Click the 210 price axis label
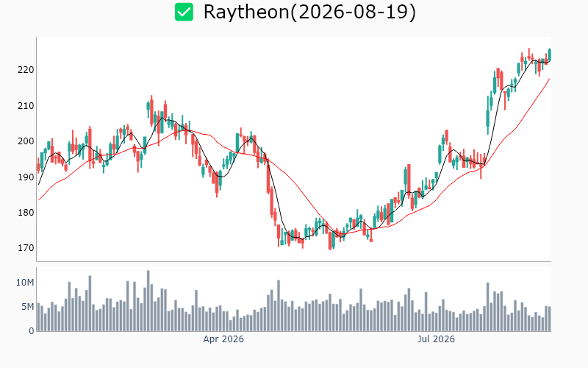Image resolution: width=588 pixels, height=368 pixels. pyautogui.click(x=26, y=106)
